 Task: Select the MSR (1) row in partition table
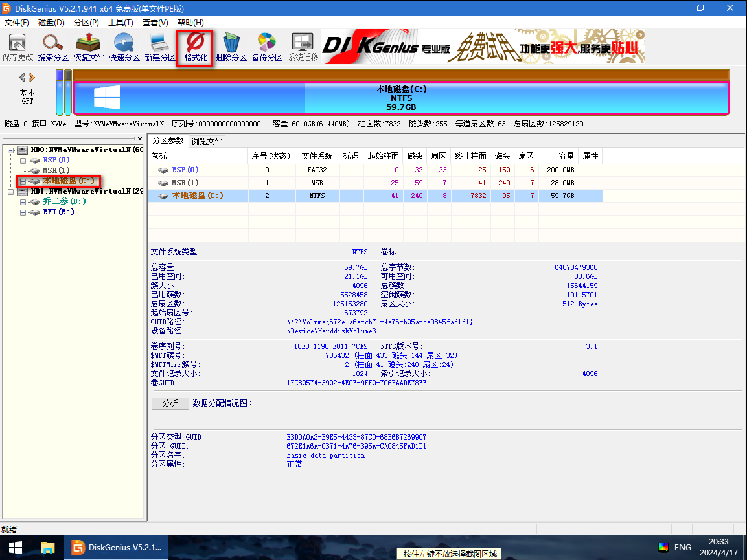[x=375, y=183]
